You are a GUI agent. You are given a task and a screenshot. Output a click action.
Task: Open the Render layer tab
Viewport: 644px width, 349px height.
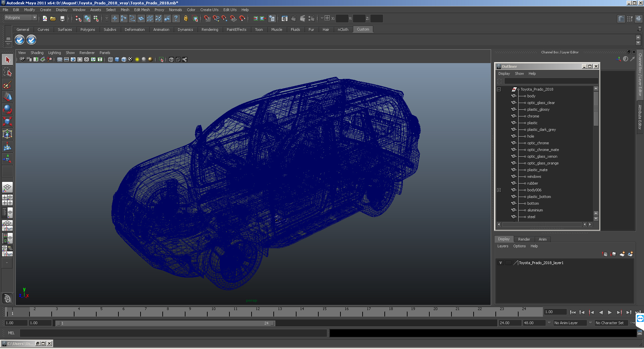(524, 239)
